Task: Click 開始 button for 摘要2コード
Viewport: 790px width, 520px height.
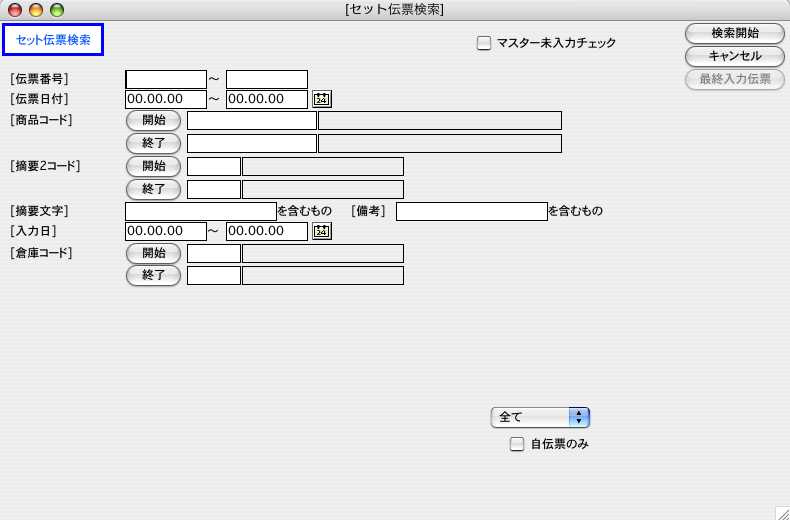Action: pos(153,166)
